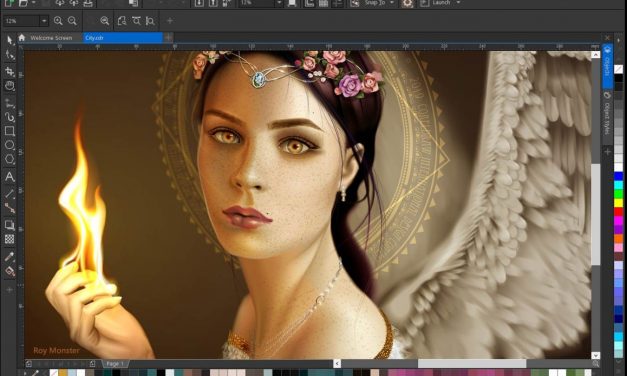Click the navigator icon at canvas corner
Viewport: 627px width, 376px height.
(x=595, y=363)
